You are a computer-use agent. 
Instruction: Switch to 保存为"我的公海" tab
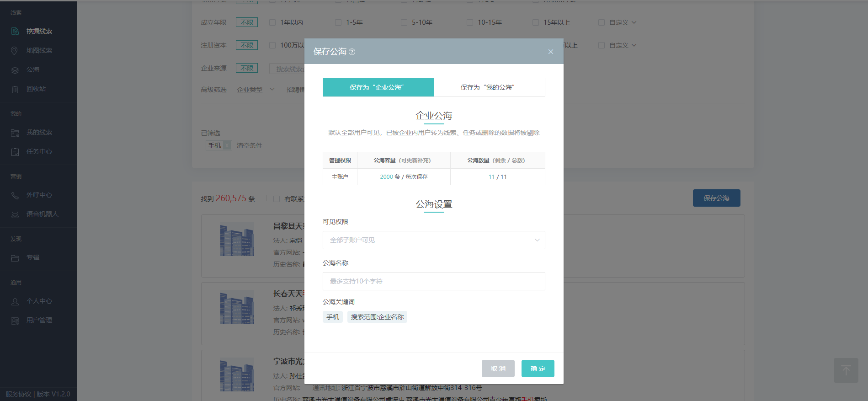tap(489, 87)
